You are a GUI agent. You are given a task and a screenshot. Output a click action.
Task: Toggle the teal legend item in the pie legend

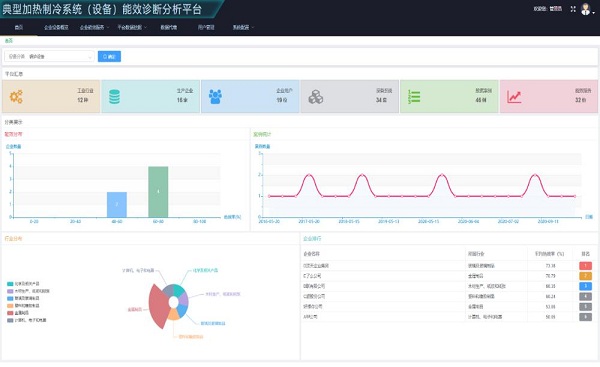(x=23, y=284)
